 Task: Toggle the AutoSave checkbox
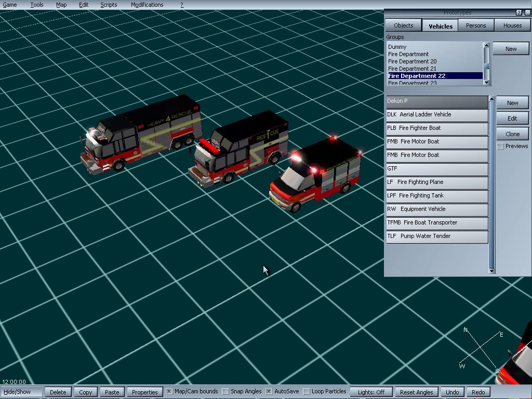point(269,392)
